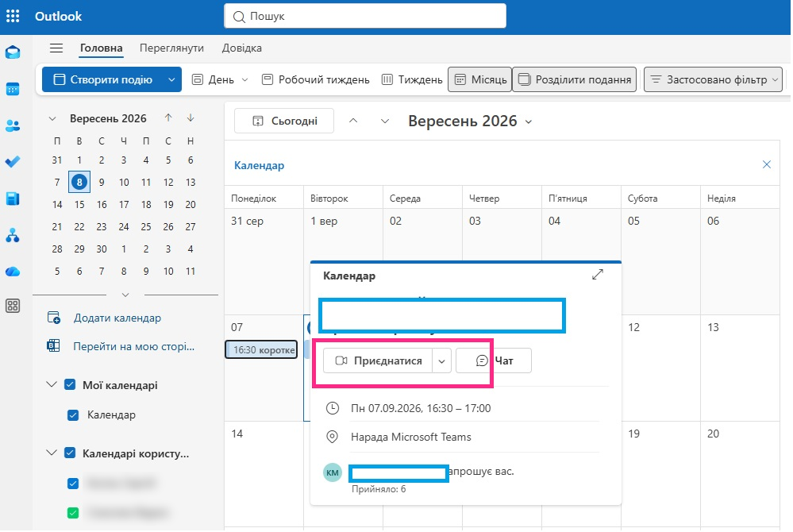Open Приєднатися options dropdown arrow
793x532 pixels.
point(441,361)
